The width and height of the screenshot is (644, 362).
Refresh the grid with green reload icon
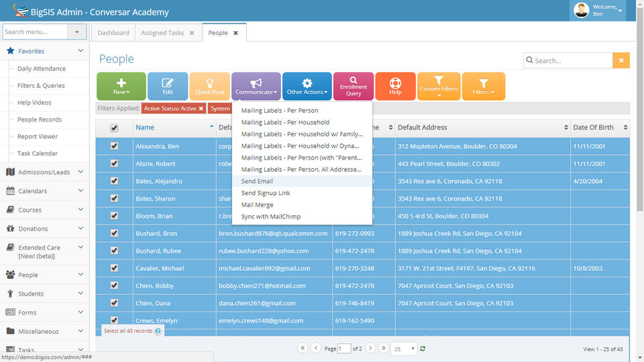pos(423,349)
